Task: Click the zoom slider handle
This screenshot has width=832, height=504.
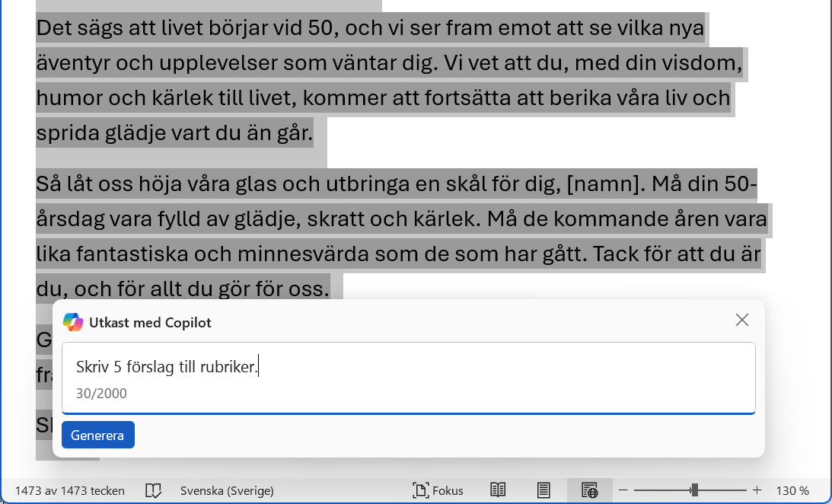Action: [694, 490]
